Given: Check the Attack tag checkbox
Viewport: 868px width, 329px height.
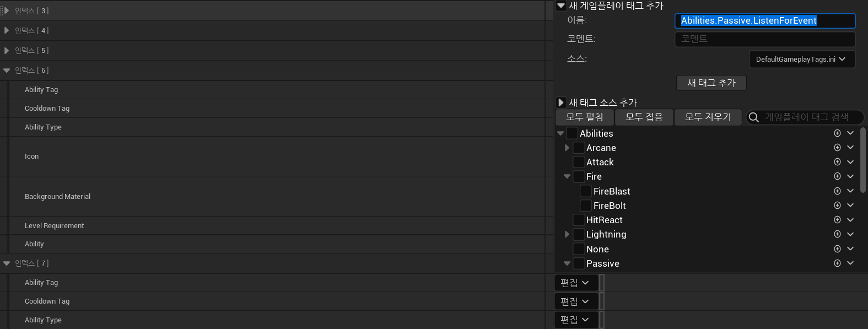Looking at the screenshot, I should click(x=579, y=162).
